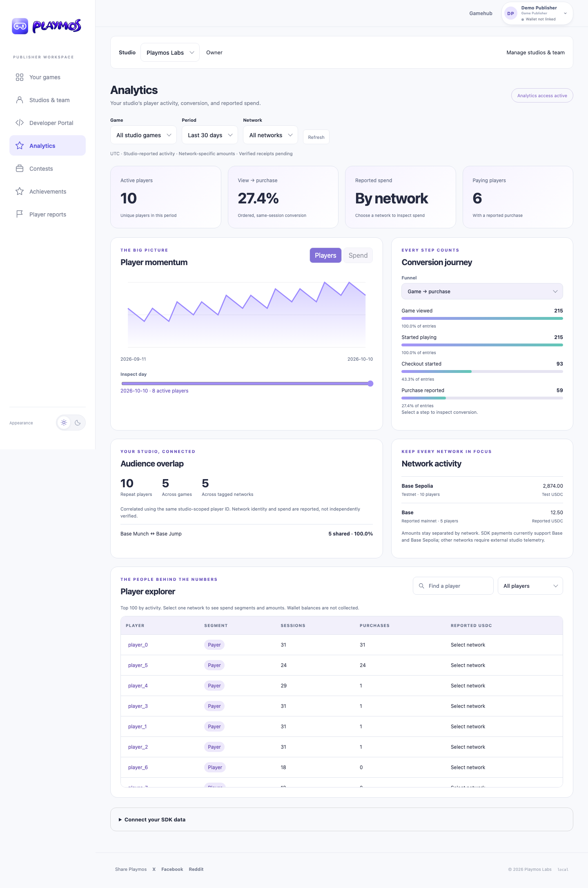Click the Find a player search field

(453, 586)
